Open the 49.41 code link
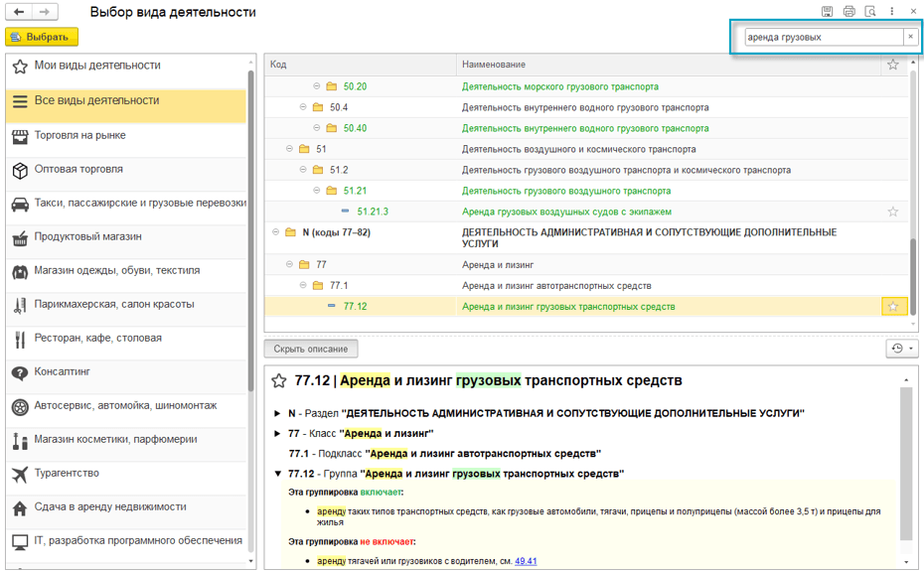The image size is (924, 572). (526, 561)
